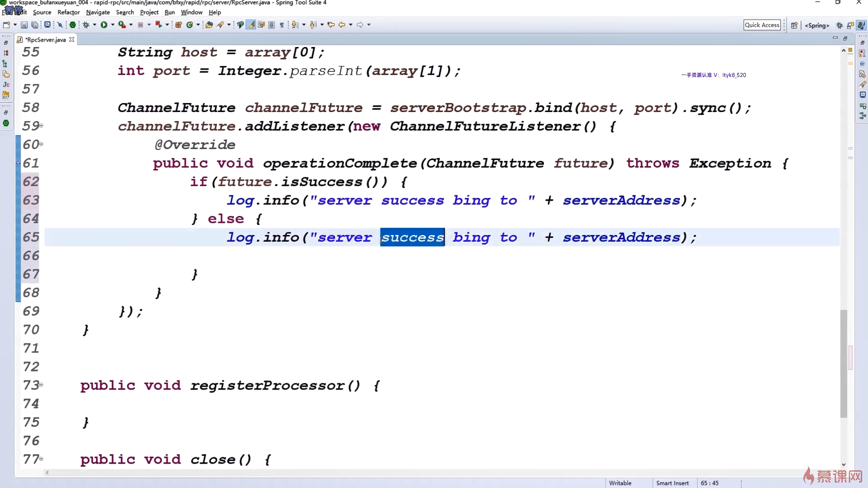
Task: Open the Refactor menu
Action: 68,12
